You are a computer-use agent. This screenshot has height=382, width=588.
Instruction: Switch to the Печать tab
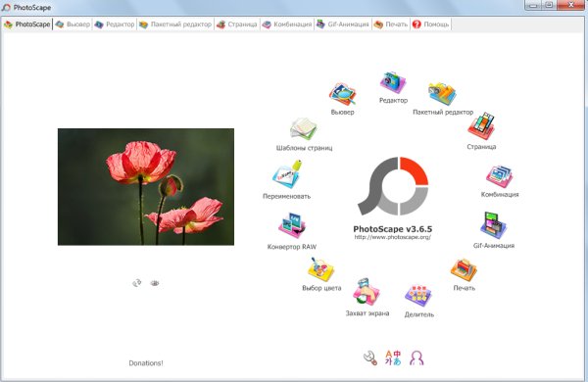pyautogui.click(x=391, y=24)
